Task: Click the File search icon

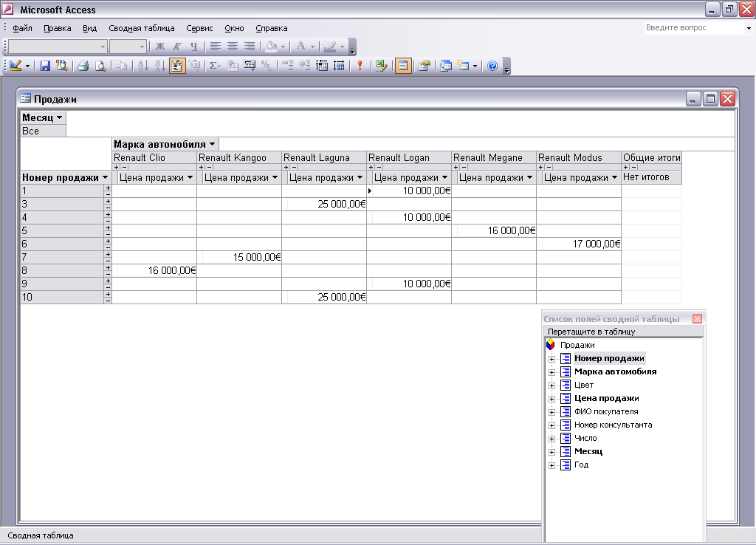Action: point(62,66)
